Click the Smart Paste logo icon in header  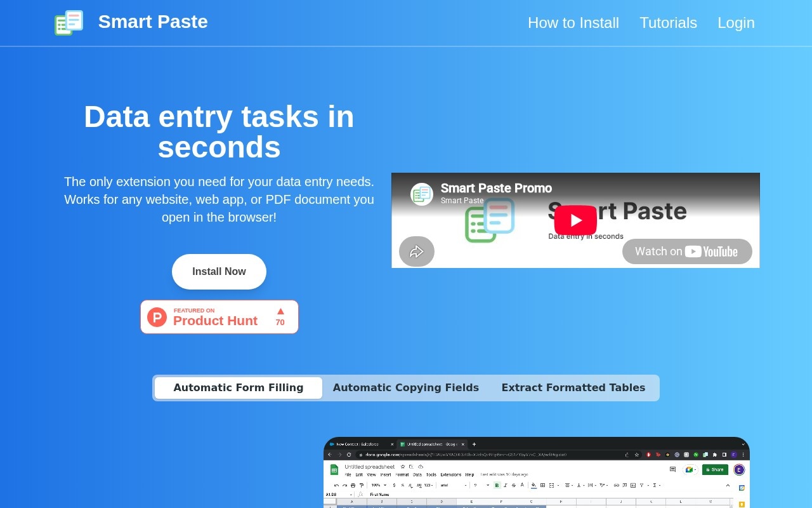click(x=69, y=22)
